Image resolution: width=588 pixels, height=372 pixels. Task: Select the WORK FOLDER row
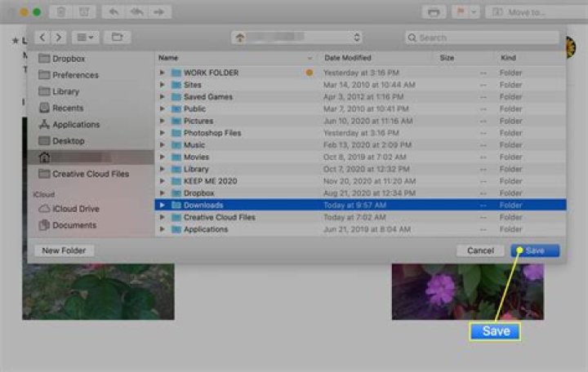point(360,73)
